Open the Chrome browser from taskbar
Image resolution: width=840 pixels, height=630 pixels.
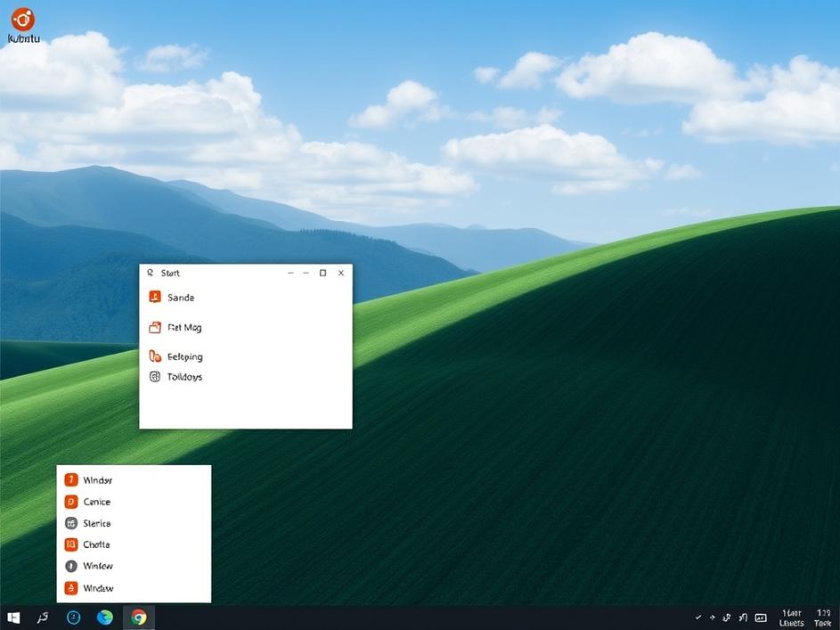138,617
